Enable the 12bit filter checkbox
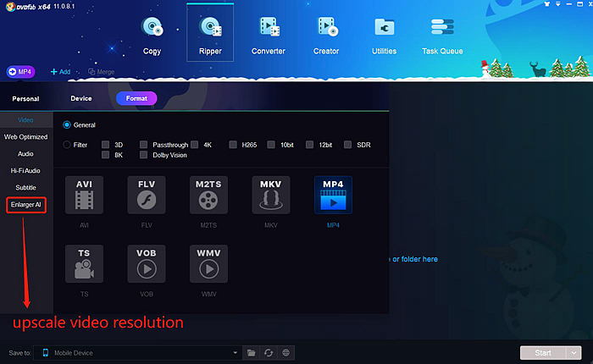The width and height of the screenshot is (593, 364). pyautogui.click(x=310, y=145)
